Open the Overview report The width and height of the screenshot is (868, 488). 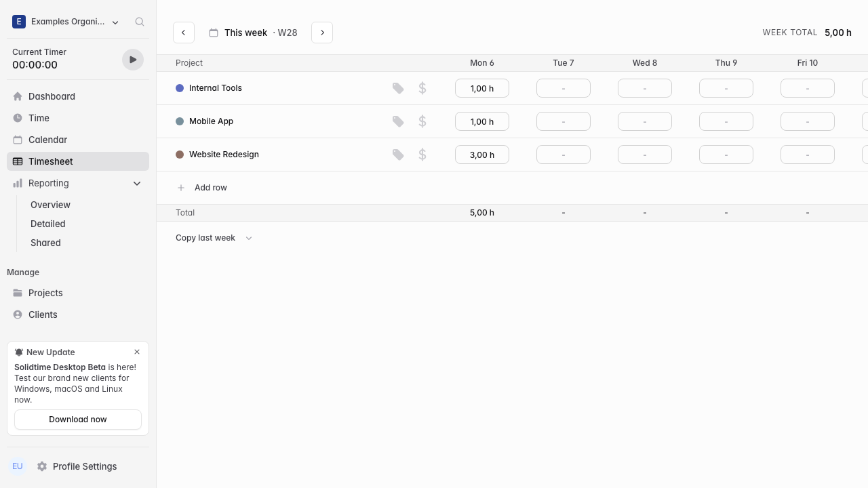[50, 205]
